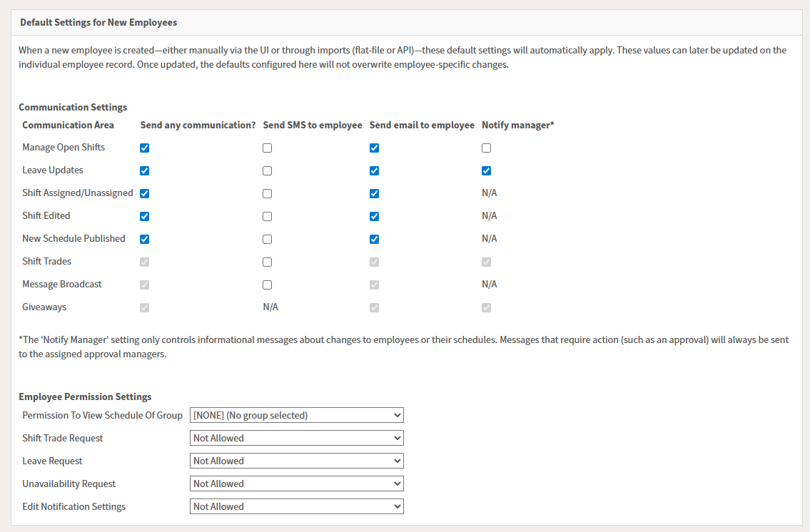This screenshot has width=810, height=532.
Task: Enable SMS for Manage Open Shifts
Action: point(267,148)
